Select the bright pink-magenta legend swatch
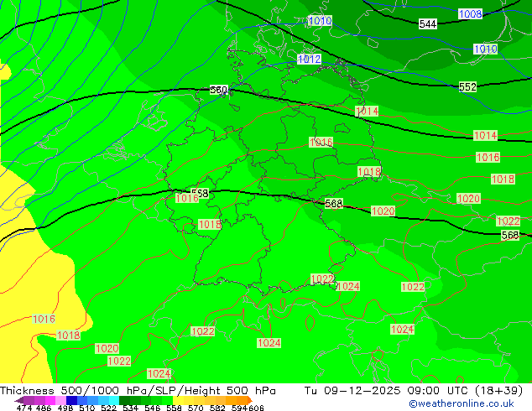The width and height of the screenshot is (532, 411). [x=50, y=400]
